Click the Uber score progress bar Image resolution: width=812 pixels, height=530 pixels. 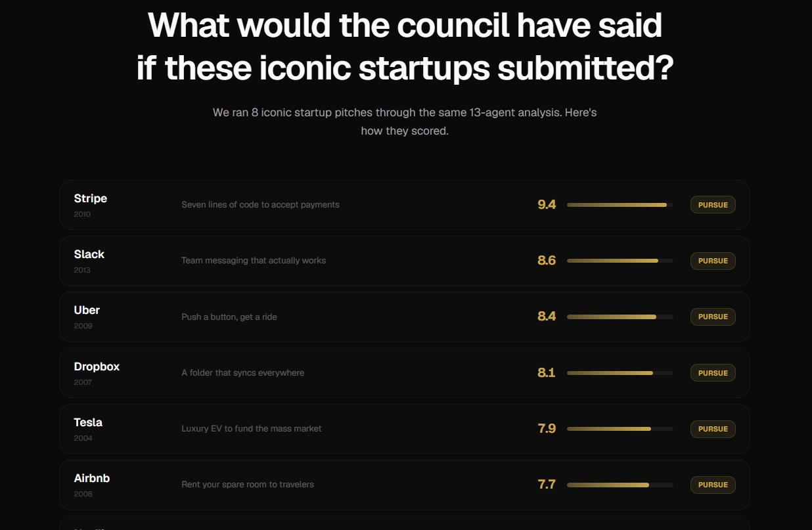click(620, 317)
